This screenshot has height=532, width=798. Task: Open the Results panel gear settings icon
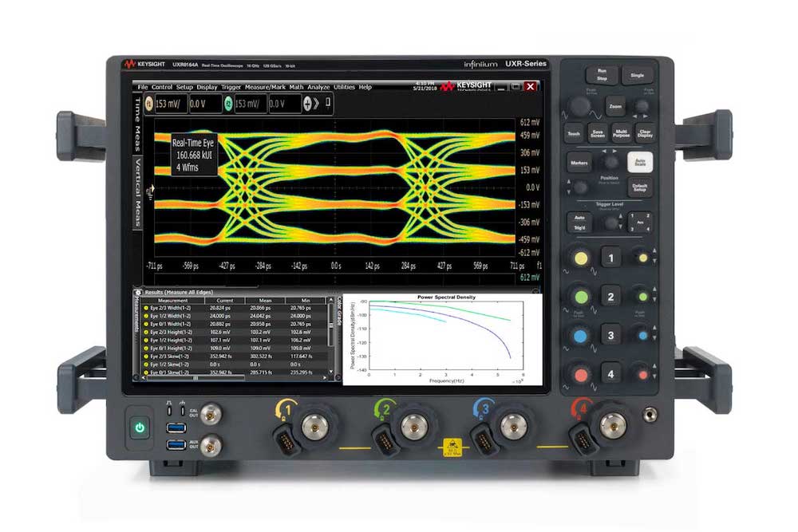pyautogui.click(x=138, y=293)
